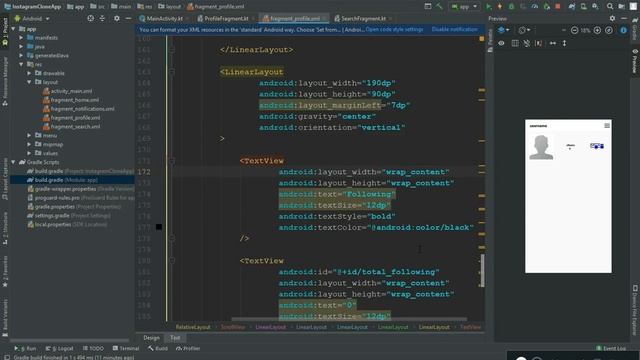
Task: Open fragment_search.xml in project tree
Action: click(72, 127)
